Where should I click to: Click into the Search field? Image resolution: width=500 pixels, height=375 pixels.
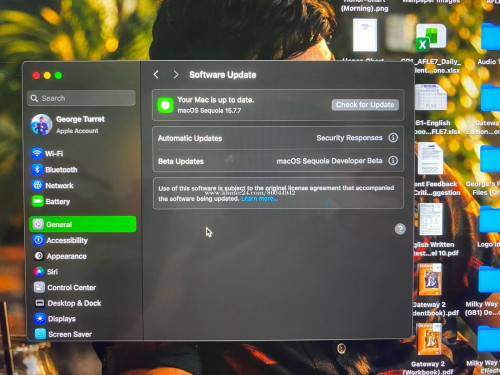81,98
